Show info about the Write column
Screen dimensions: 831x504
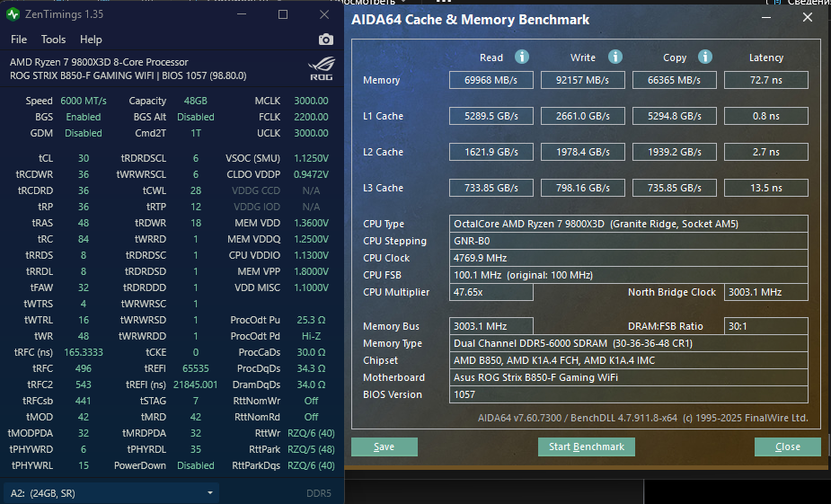(x=614, y=57)
